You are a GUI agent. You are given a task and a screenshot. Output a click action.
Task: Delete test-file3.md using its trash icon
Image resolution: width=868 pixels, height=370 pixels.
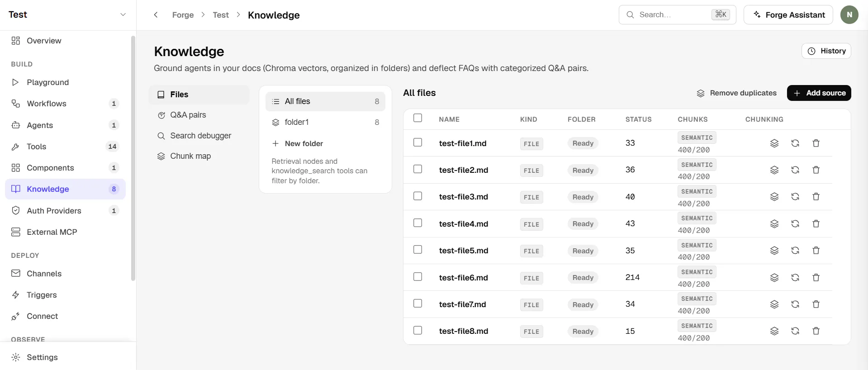[x=816, y=197]
